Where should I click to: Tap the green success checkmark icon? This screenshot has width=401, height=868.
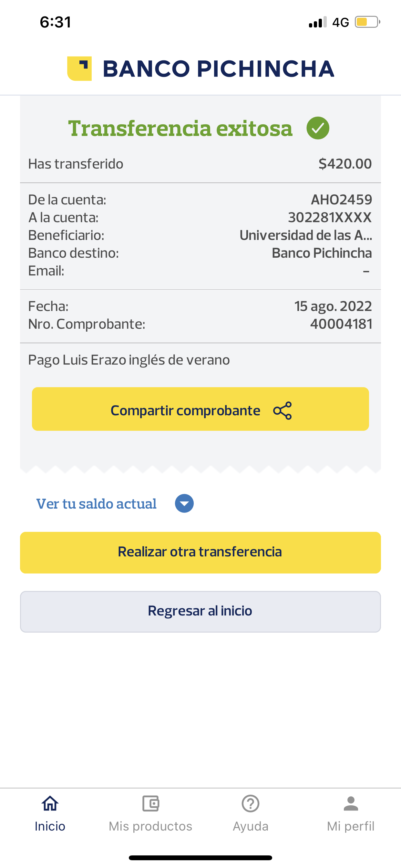coord(318,128)
